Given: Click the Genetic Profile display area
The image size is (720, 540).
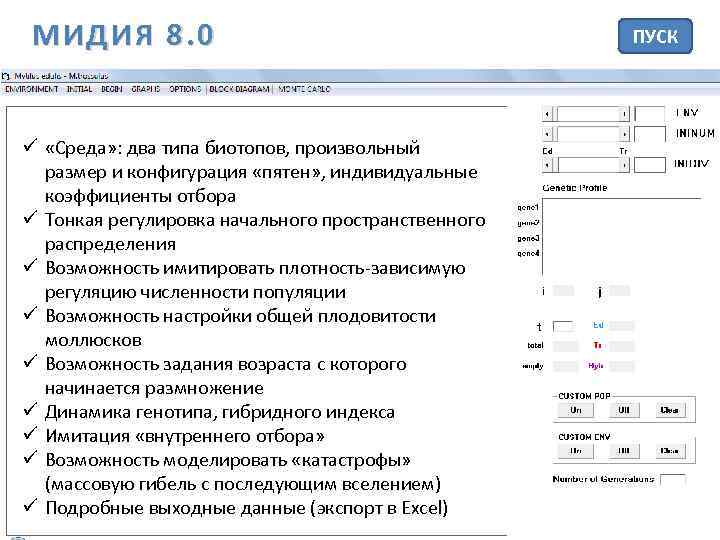Looking at the screenshot, I should tap(622, 236).
